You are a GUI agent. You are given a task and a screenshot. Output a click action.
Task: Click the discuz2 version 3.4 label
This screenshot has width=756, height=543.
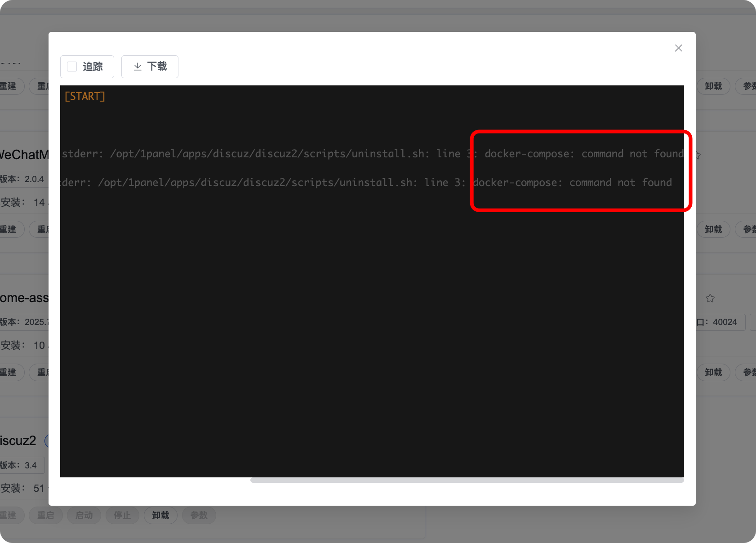point(22,465)
